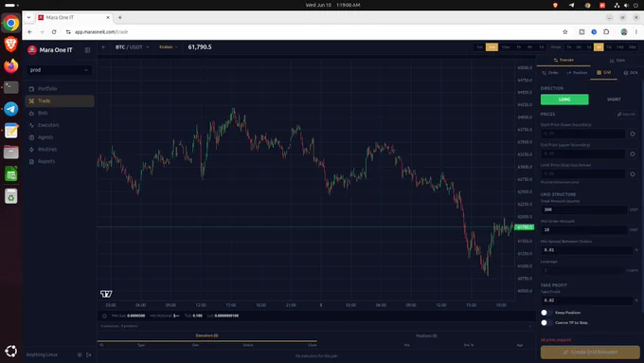Open the Position sub-tab
Screen dimensions: 644x363
click(577, 73)
